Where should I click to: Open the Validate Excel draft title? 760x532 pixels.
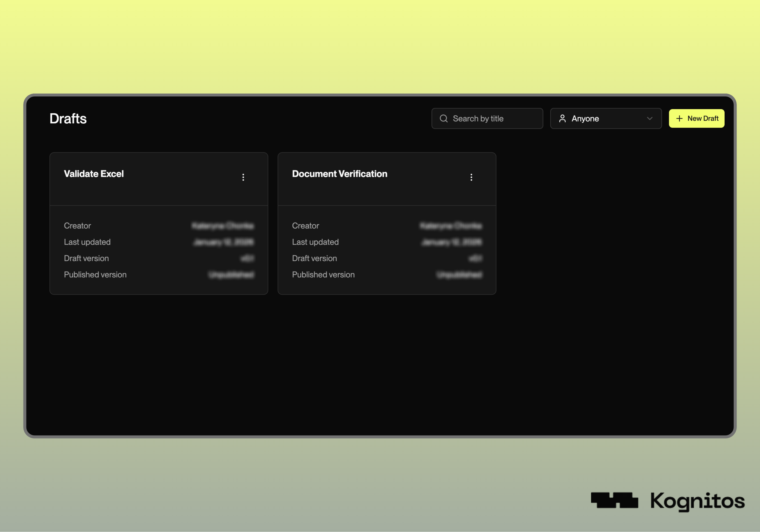[x=94, y=174]
